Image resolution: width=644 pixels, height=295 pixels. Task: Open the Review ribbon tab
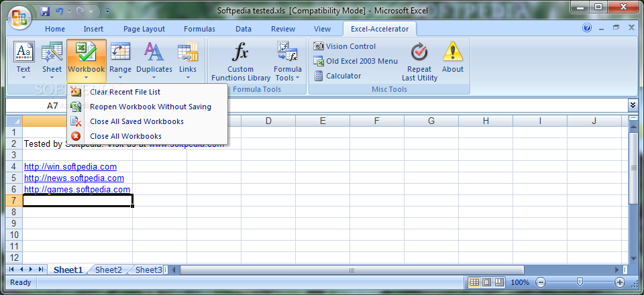283,29
